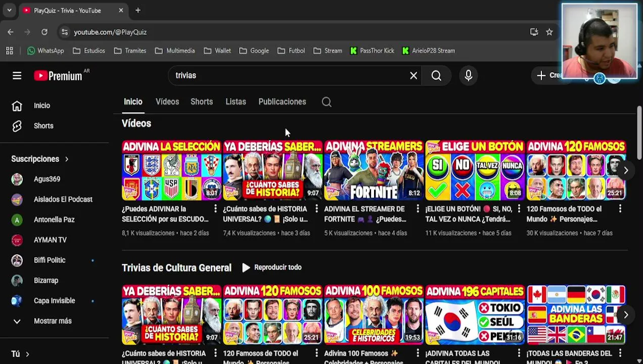643x364 pixels.
Task: Search within the channel icon
Action: pyautogui.click(x=327, y=102)
